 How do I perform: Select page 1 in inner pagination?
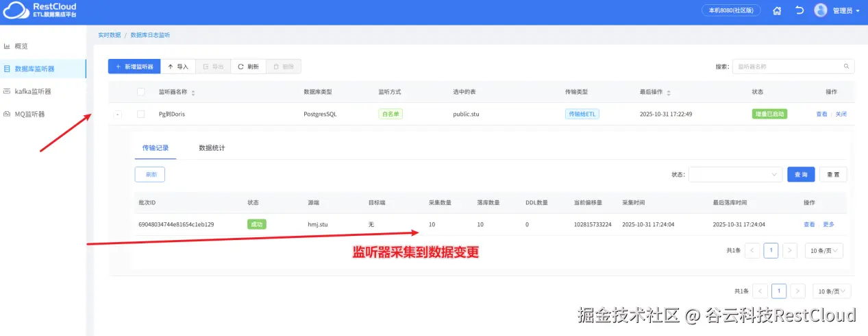[x=771, y=250]
